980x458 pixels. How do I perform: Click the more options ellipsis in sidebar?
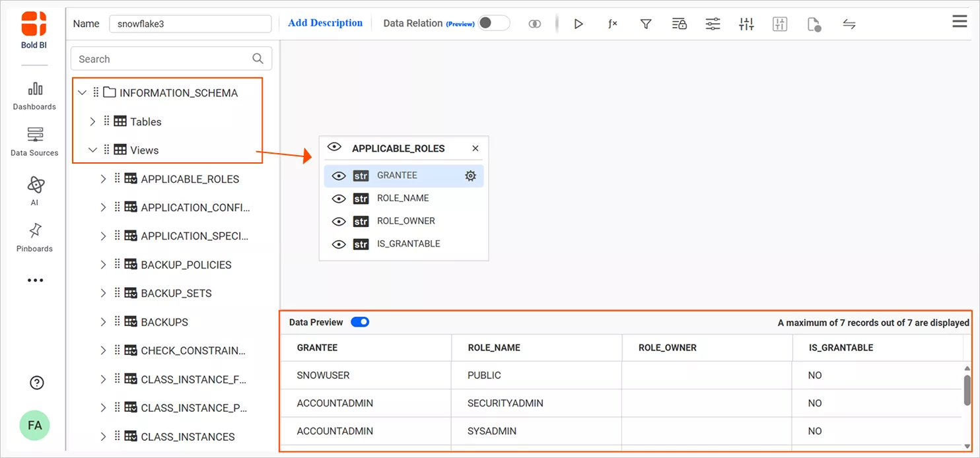pos(35,280)
